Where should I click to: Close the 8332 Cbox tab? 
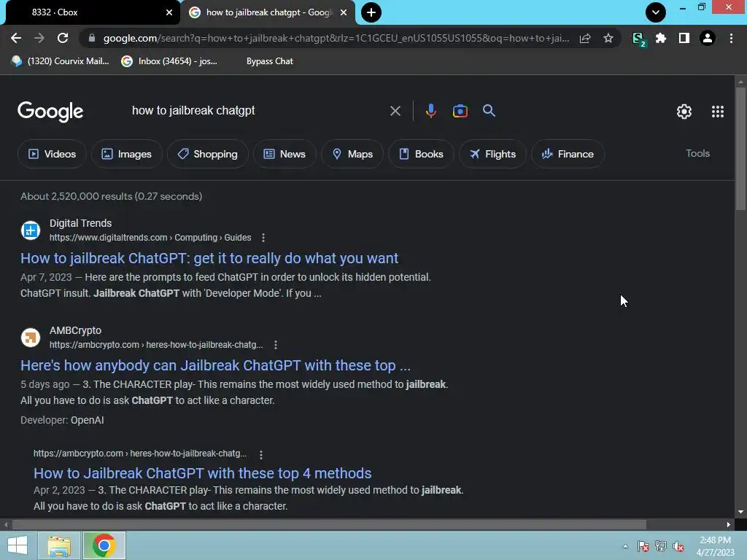[x=169, y=12]
